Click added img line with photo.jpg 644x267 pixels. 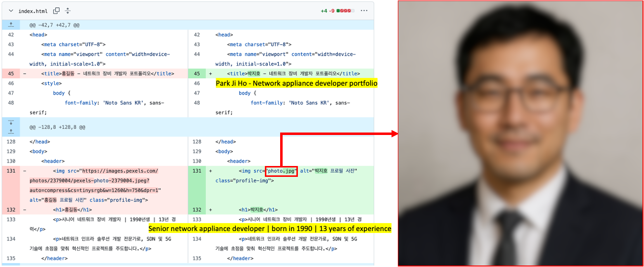pyautogui.click(x=290, y=185)
